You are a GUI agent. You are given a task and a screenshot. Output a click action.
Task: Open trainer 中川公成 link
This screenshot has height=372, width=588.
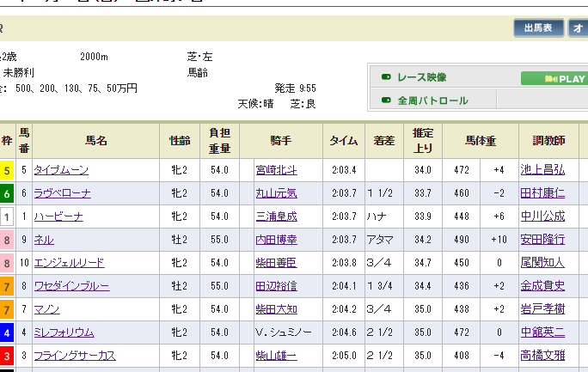click(x=542, y=216)
